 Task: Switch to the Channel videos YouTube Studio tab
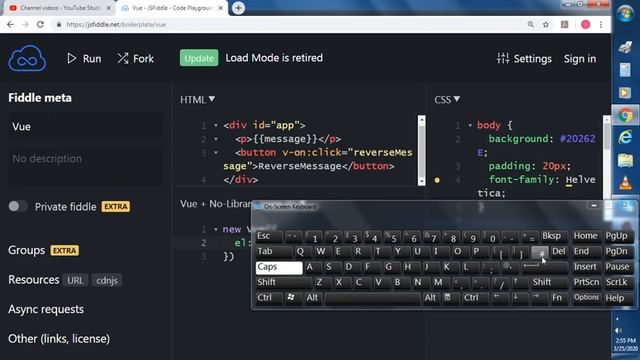coord(60,8)
